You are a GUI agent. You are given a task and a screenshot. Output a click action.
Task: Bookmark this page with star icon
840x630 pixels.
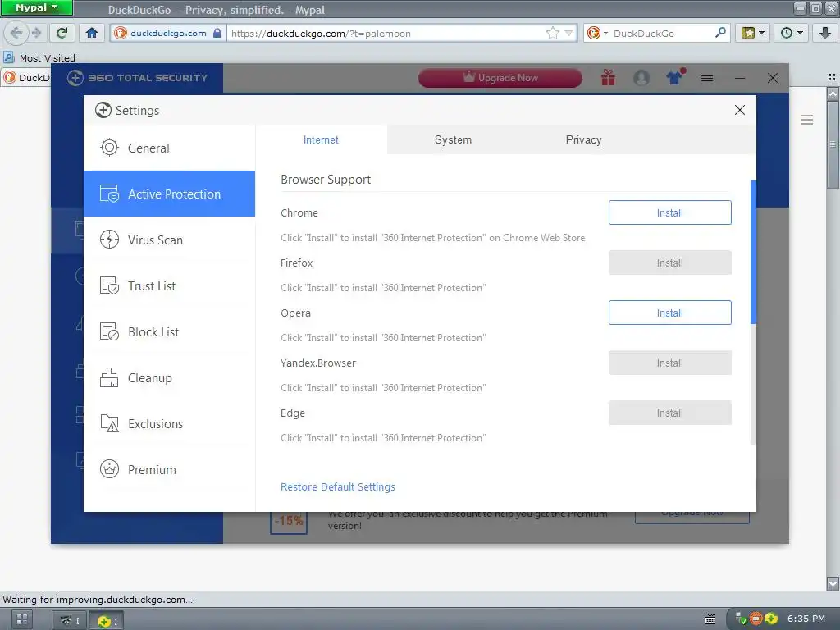[x=552, y=33]
